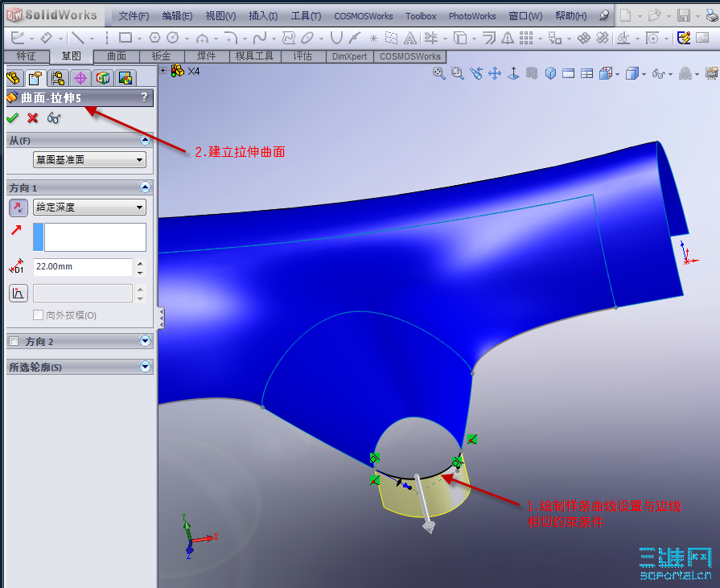Toggle the draft on/off button
The height and width of the screenshot is (588, 720).
[x=19, y=294]
